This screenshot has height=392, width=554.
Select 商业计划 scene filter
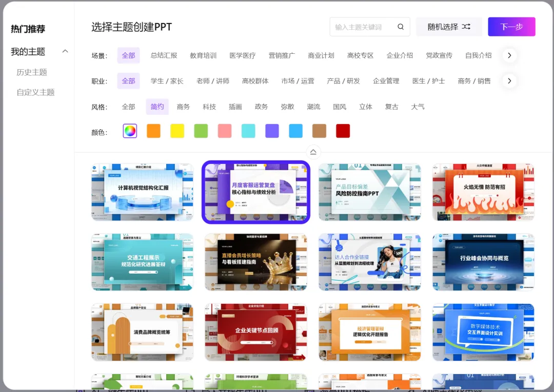[x=321, y=55]
